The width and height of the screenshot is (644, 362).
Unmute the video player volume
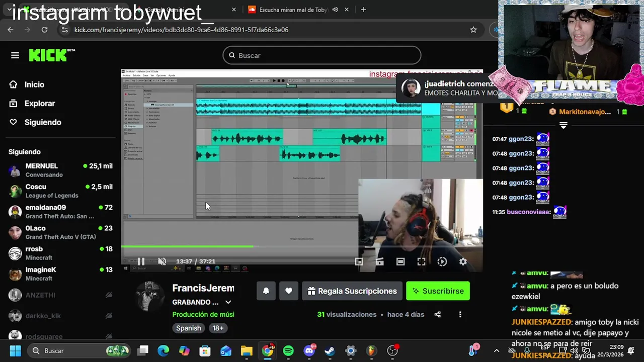click(x=162, y=261)
